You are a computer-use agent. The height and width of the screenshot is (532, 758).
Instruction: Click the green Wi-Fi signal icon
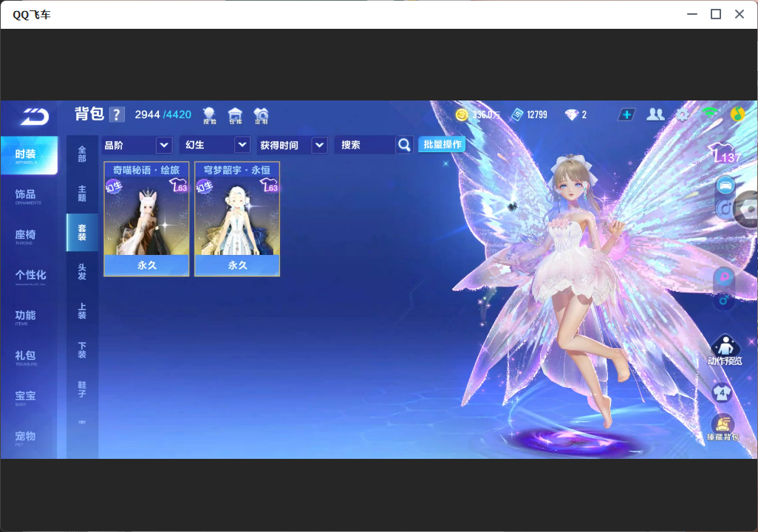[710, 113]
